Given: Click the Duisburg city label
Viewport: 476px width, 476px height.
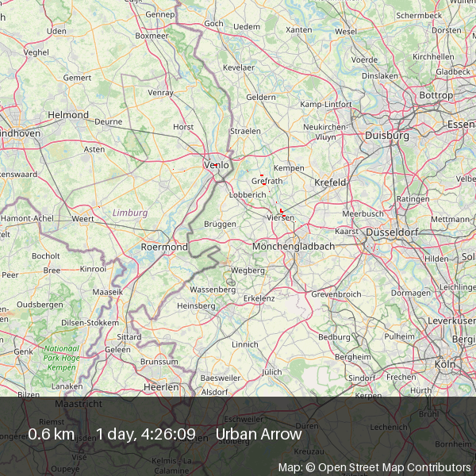Looking at the screenshot, I should point(386,136).
